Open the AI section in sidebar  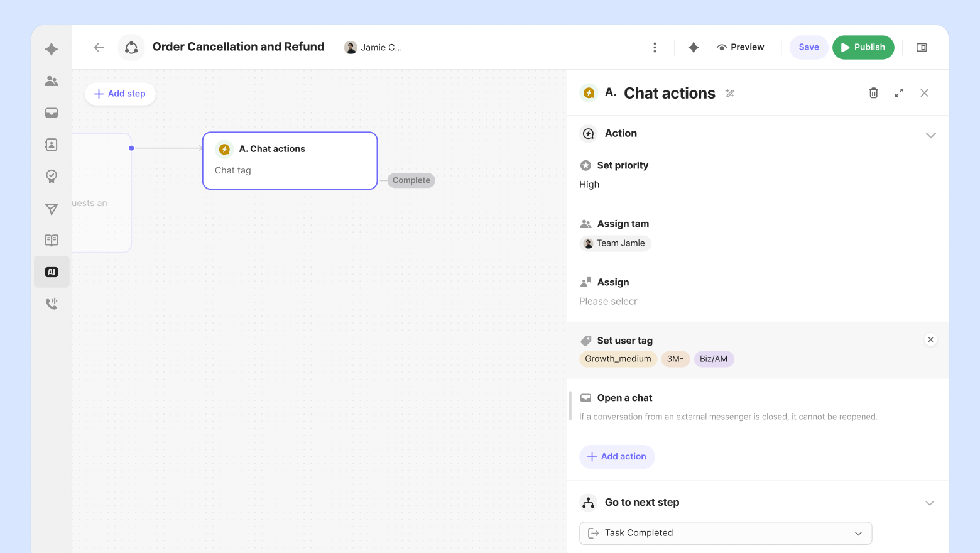[52, 272]
